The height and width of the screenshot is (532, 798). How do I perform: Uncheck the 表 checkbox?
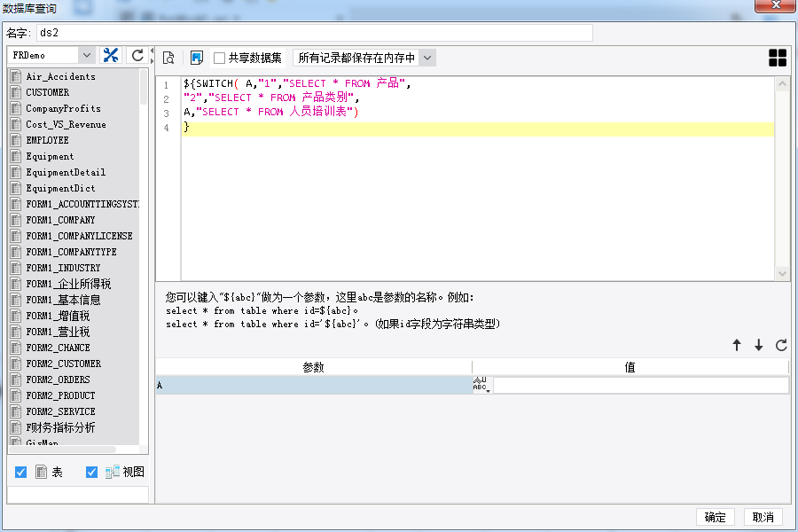[x=21, y=472]
